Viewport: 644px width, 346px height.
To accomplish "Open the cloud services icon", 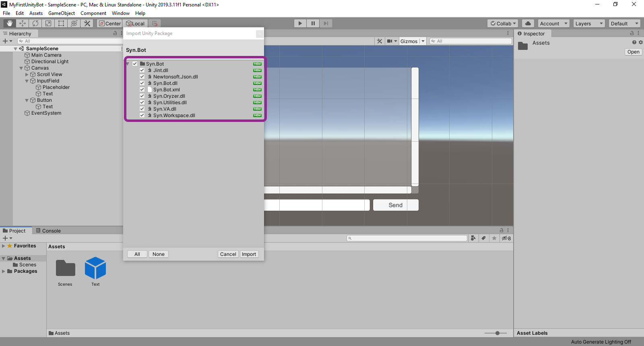I will point(528,23).
